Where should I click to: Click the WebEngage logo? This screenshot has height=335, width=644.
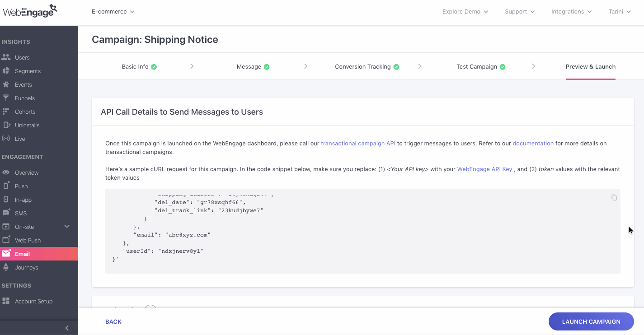[x=30, y=11]
